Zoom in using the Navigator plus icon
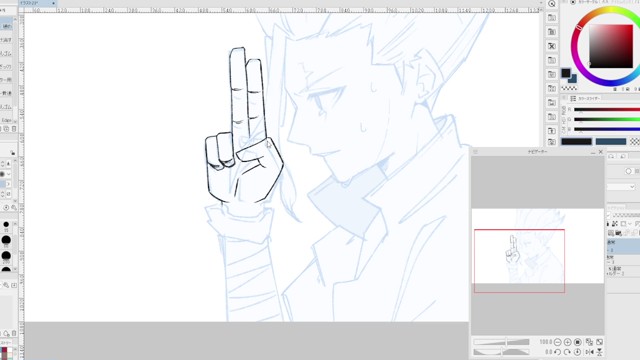The height and width of the screenshot is (360, 640). [x=567, y=342]
